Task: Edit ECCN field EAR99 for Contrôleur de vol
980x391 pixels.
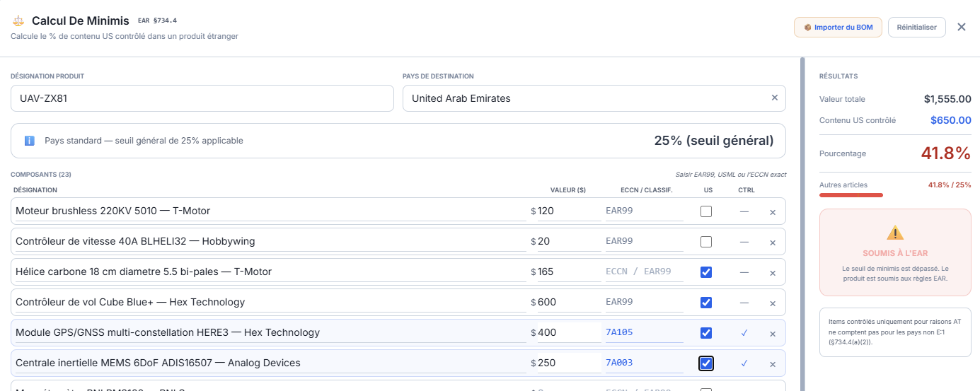Action: [x=644, y=302]
